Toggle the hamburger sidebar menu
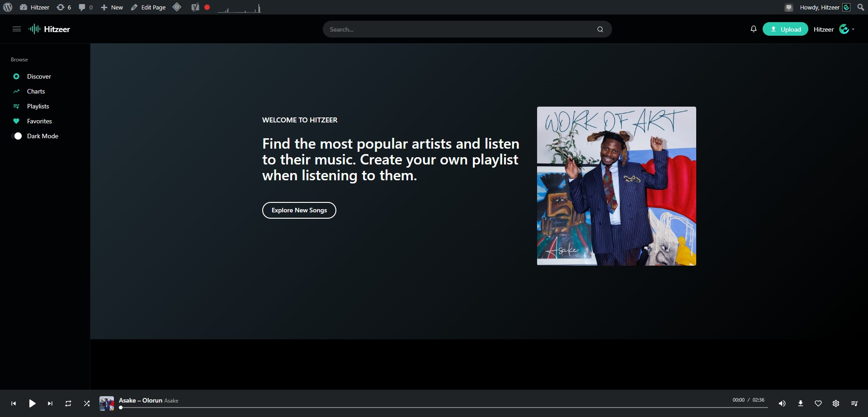 click(17, 29)
